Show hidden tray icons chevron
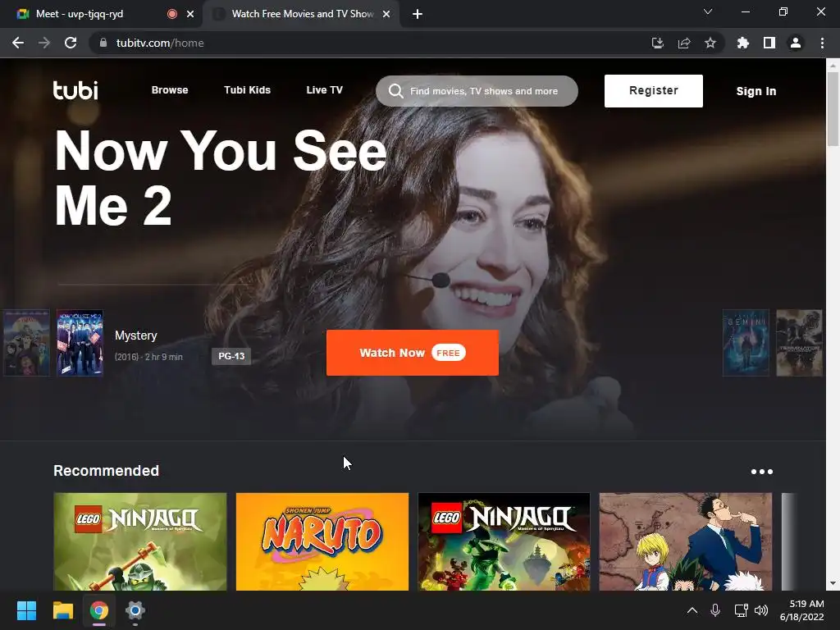Screen dimensions: 840x630 (x=692, y=610)
